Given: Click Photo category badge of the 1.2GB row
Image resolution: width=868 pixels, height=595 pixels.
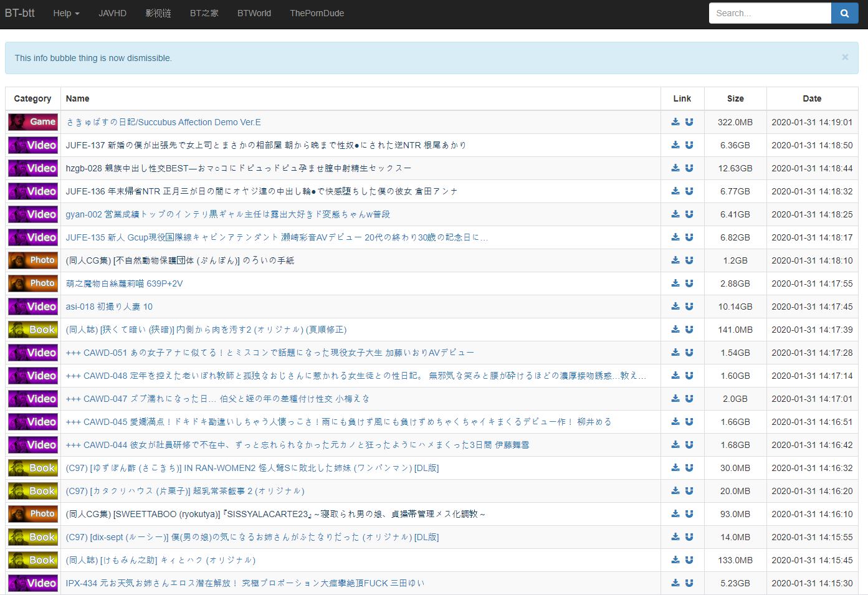Looking at the screenshot, I should (x=33, y=260).
